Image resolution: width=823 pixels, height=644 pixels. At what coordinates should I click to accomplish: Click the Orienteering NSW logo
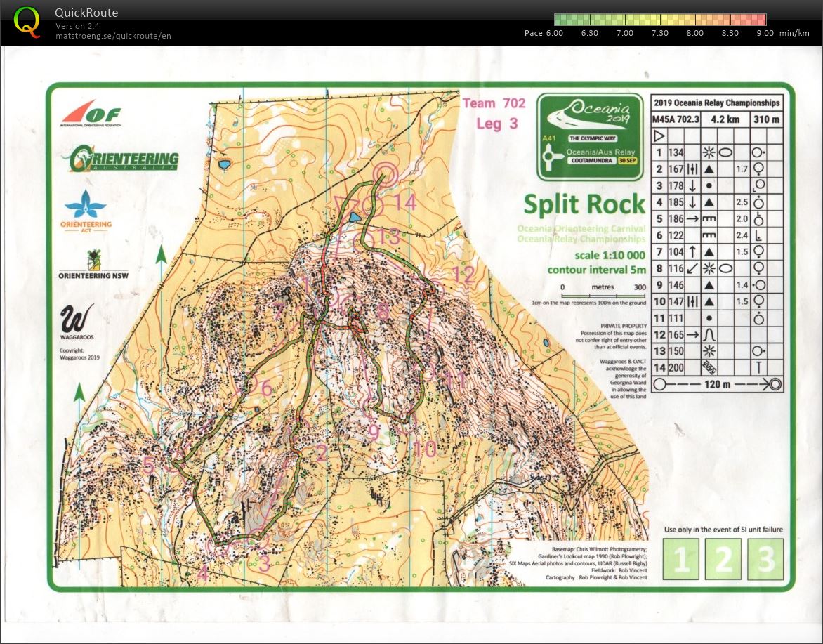95,265
